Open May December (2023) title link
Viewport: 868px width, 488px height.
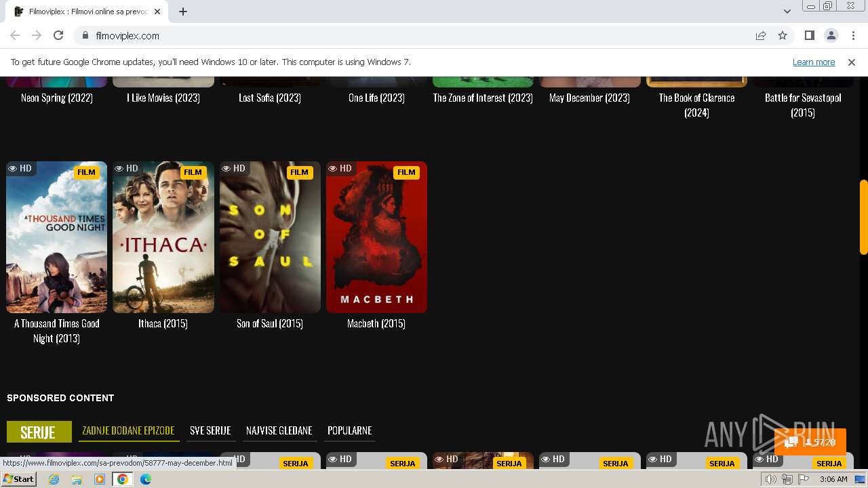pyautogui.click(x=589, y=98)
